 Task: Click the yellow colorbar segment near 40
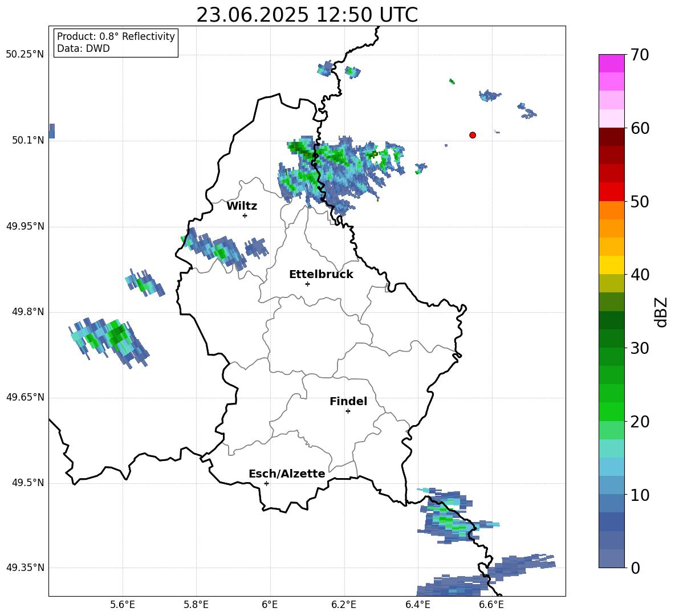coord(611,265)
